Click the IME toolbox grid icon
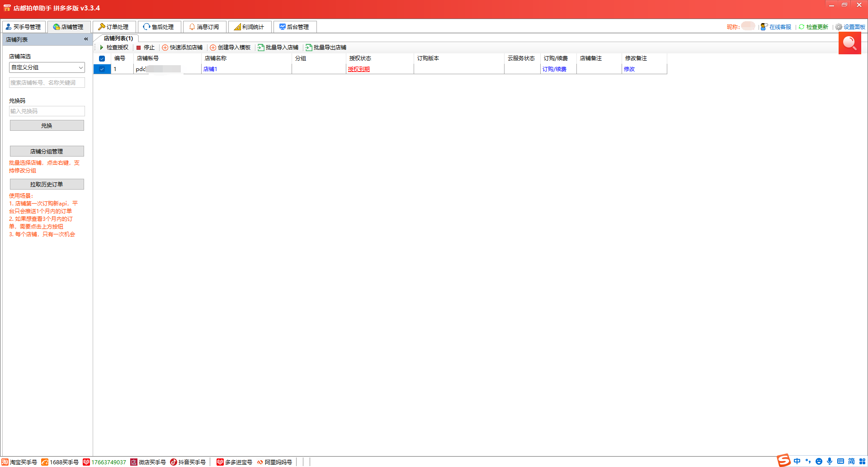Image resolution: width=868 pixels, height=467 pixels. 862,461
